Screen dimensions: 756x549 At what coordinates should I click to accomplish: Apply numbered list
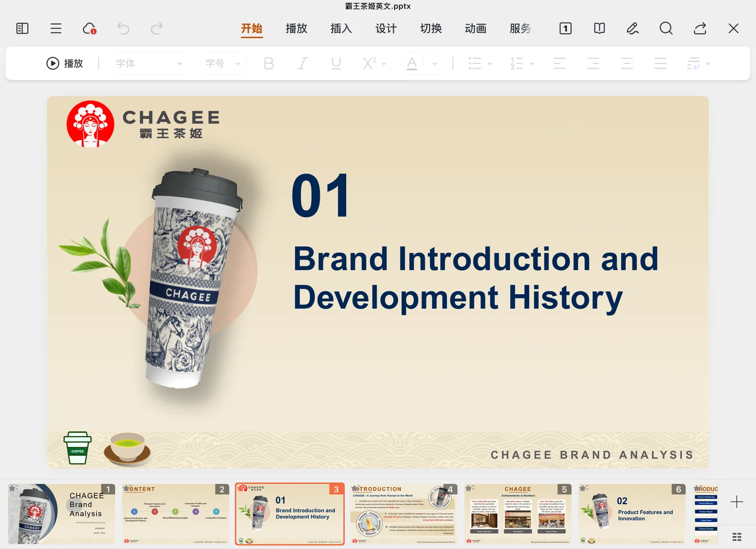pos(517,64)
